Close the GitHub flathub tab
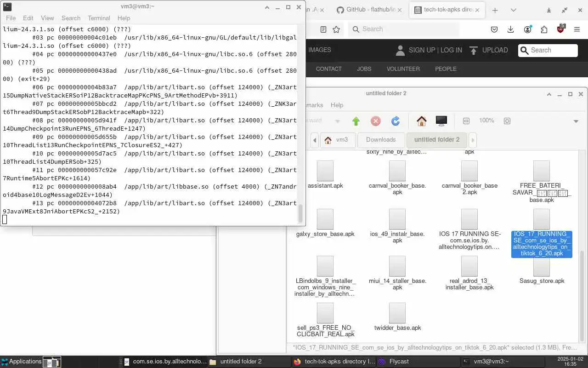588x368 pixels. coord(399,10)
